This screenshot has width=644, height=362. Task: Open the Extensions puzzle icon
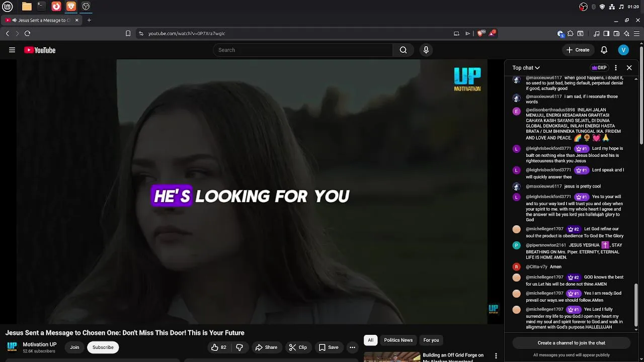coord(570,34)
